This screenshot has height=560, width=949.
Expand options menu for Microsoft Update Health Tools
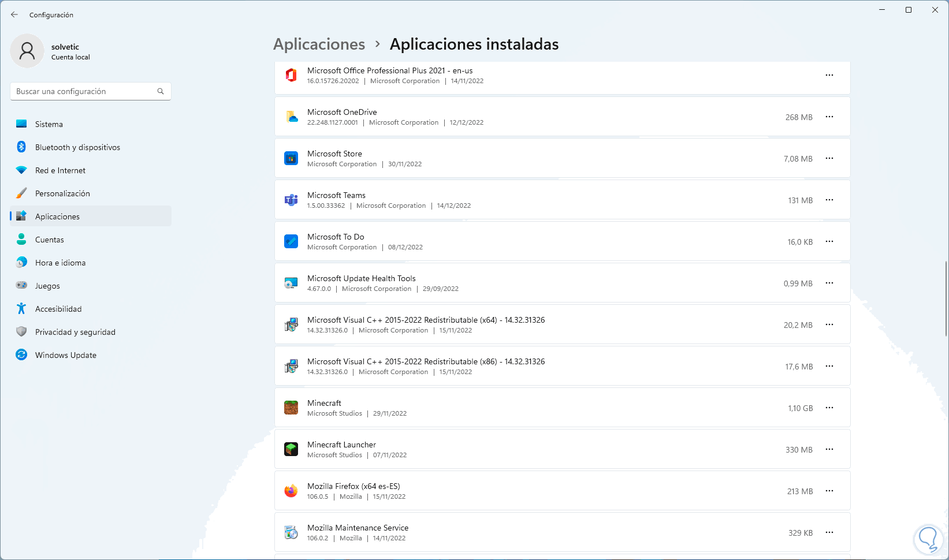pos(829,283)
